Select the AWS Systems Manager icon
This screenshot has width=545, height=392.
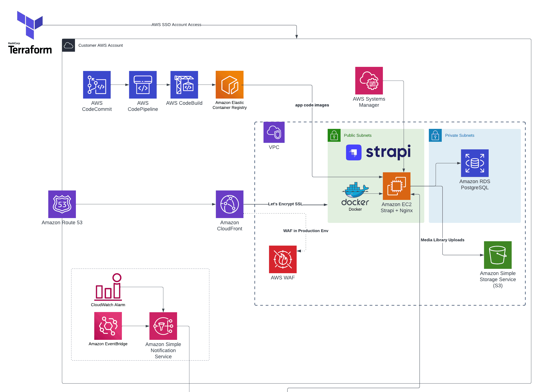369,80
